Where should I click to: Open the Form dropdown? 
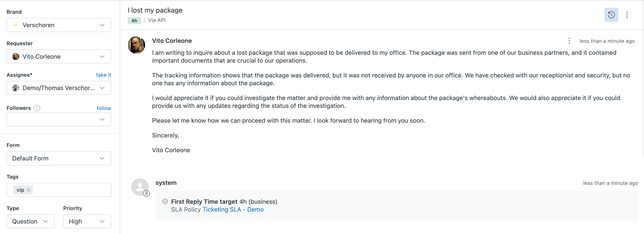59,158
